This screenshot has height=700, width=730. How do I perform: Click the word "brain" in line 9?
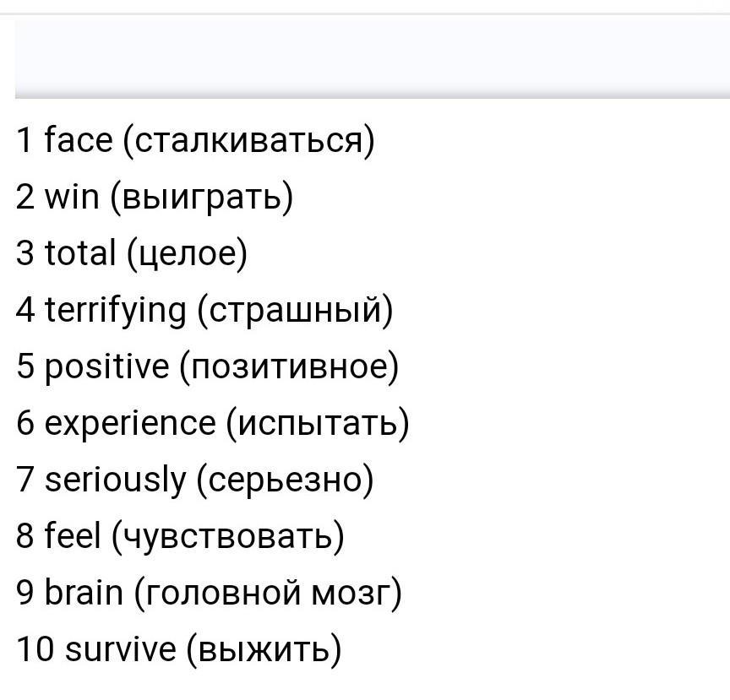(84, 592)
